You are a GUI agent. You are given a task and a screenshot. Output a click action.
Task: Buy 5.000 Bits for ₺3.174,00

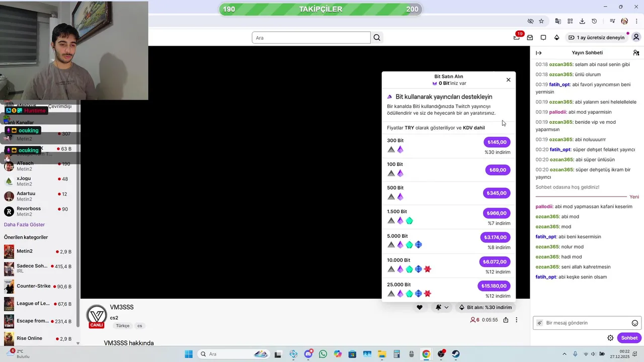pos(496,237)
